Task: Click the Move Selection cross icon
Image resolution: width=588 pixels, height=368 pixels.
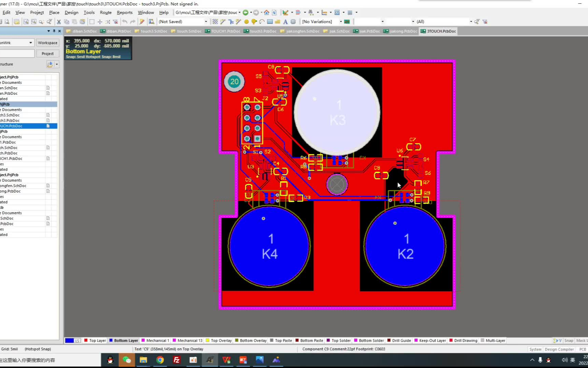Action: tap(100, 21)
